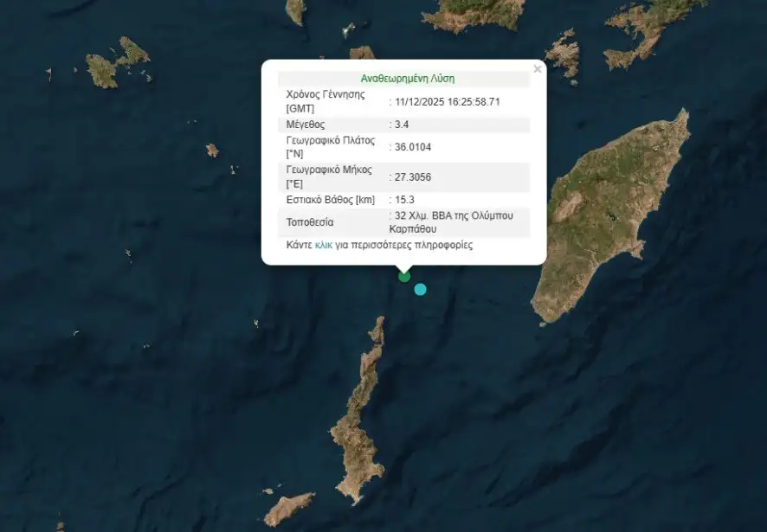
Task: Click the 'Αναθεωρημένη Λύση' popup heading
Action: point(403,79)
